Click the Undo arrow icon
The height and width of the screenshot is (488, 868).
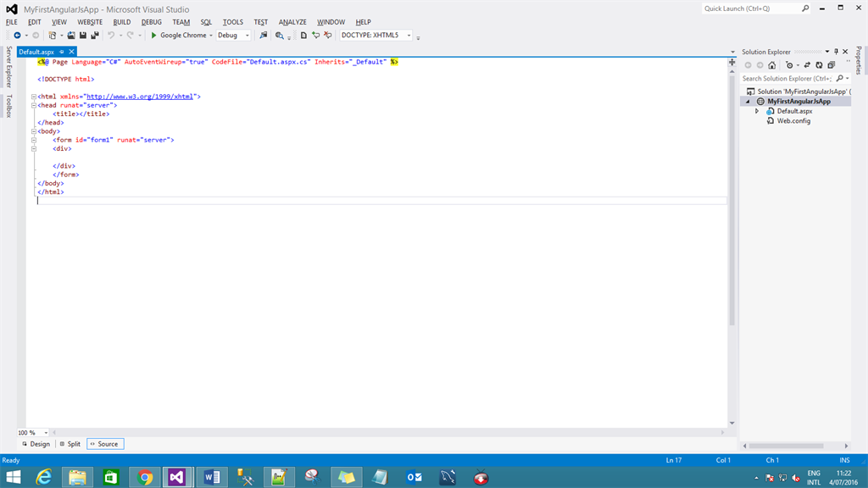tap(111, 36)
